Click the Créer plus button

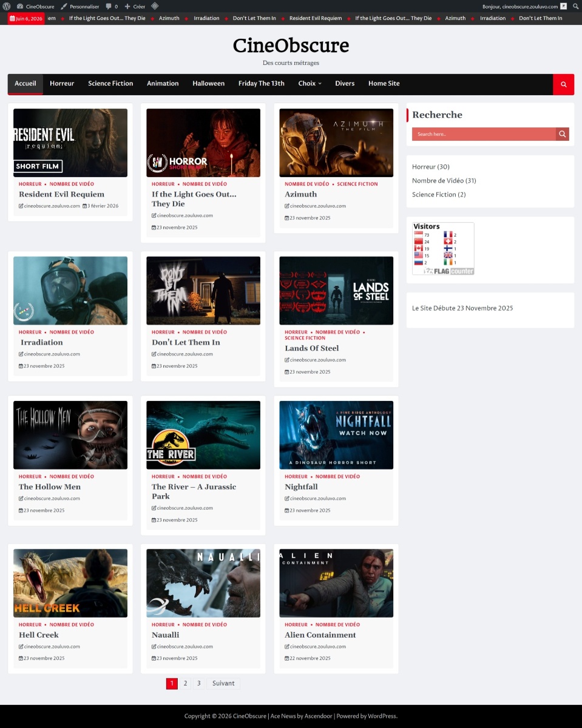[135, 6]
